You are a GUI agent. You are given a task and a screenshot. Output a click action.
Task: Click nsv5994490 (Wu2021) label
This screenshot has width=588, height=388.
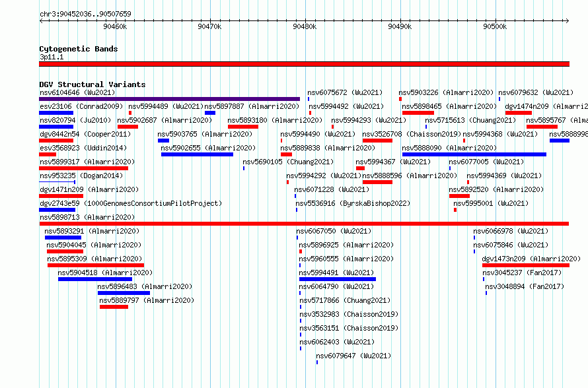pyautogui.click(x=318, y=134)
